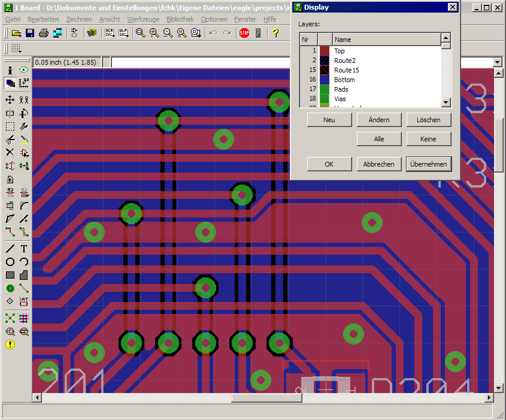Image resolution: width=506 pixels, height=420 pixels.
Task: Toggle the Route2 layer row
Action: coord(371,61)
